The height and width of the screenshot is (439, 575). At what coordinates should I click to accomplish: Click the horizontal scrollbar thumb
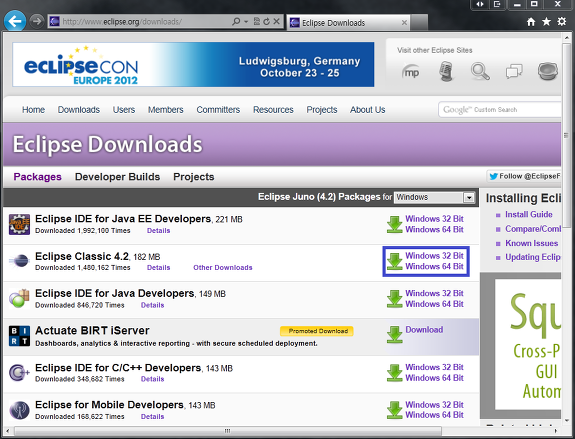[x=227, y=431]
